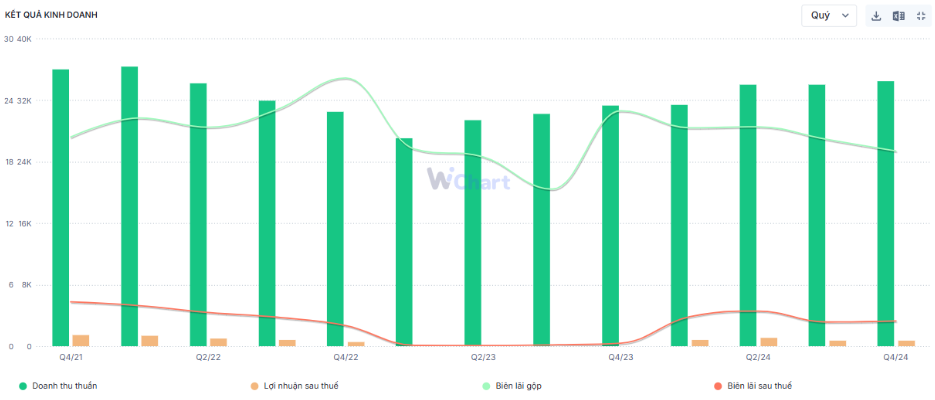Download the chart image
Screen dimensions: 935x400
coord(876,16)
